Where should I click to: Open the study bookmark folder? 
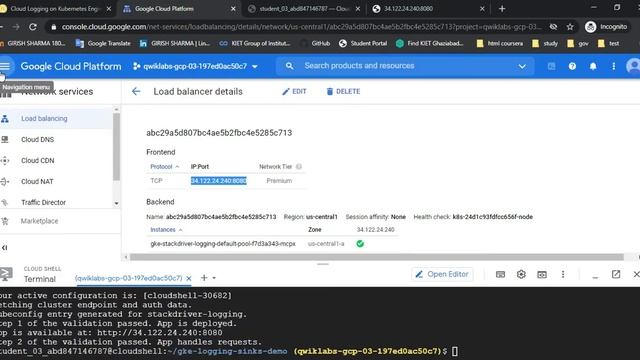coord(545,43)
